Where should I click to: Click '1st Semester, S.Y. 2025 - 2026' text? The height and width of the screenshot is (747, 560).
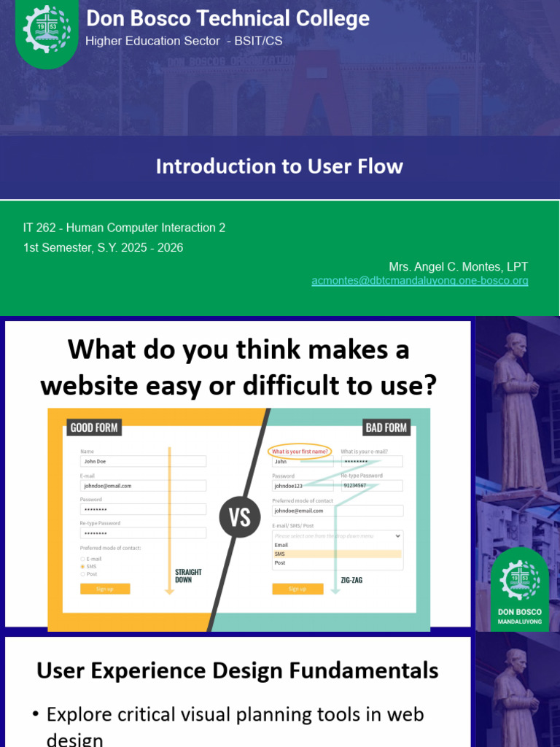coord(104,248)
